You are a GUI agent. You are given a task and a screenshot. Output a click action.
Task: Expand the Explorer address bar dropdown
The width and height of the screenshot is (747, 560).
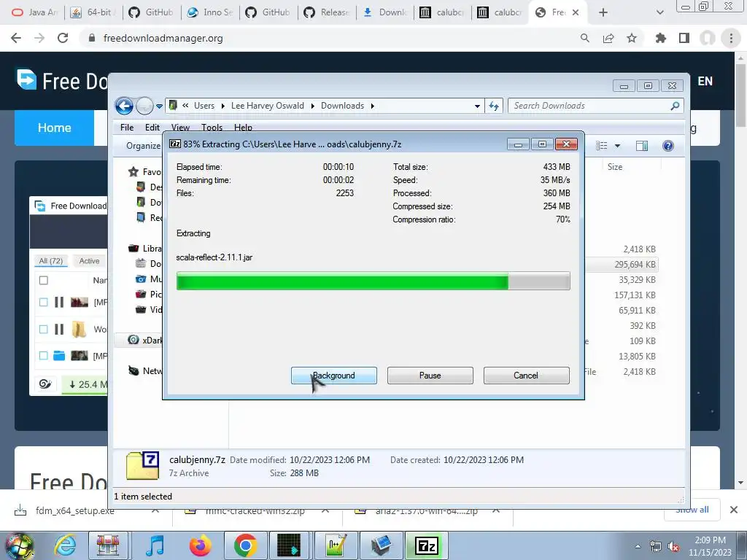point(477,106)
